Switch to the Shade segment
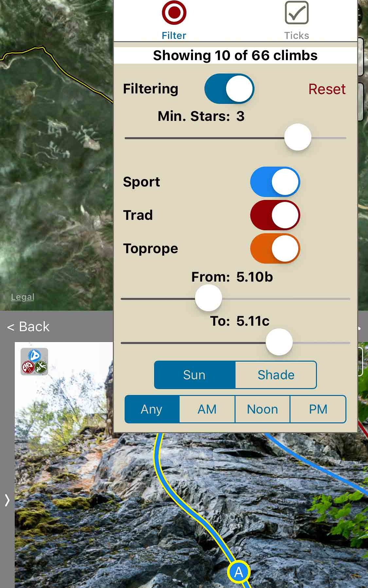This screenshot has height=588, width=368. 276,375
